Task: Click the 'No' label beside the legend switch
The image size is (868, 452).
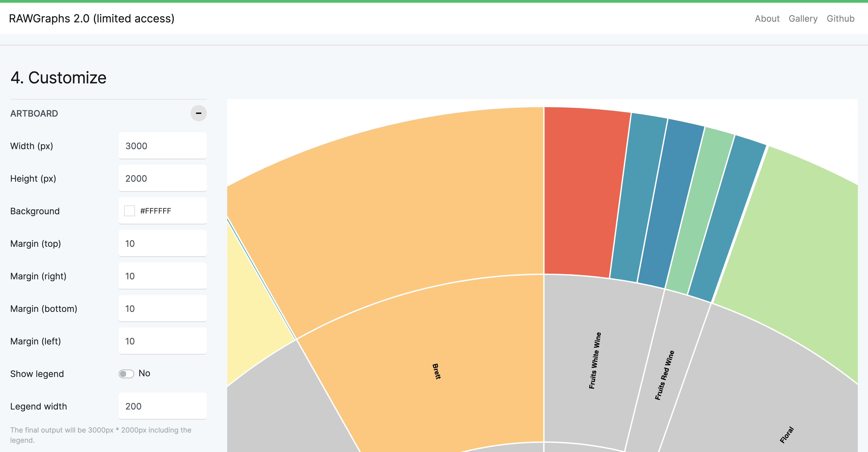Action: pos(144,373)
